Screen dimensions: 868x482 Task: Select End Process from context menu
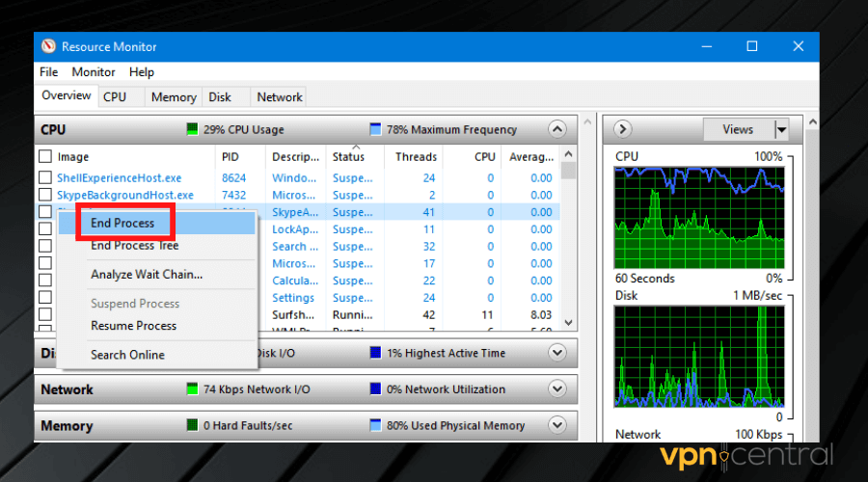(x=122, y=223)
